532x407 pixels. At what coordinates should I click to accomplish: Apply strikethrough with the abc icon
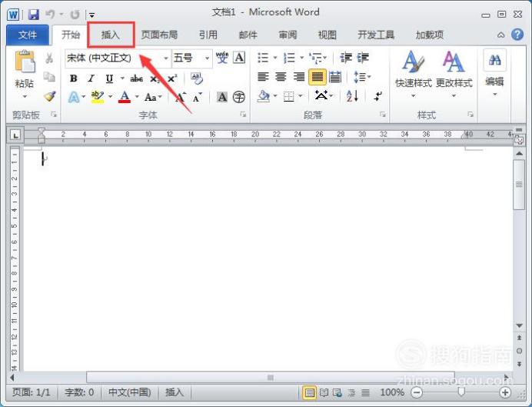pyautogui.click(x=136, y=78)
